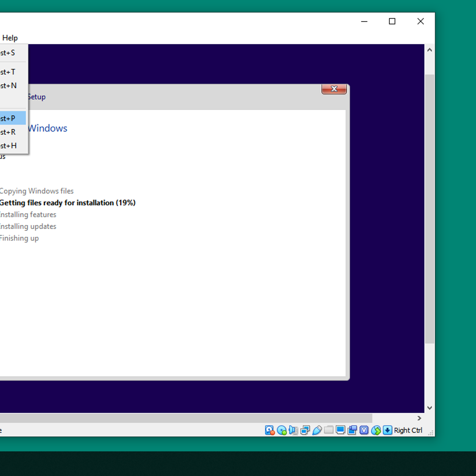Click the vertical scrollbar up arrow
This screenshot has width=476, height=476.
[430, 50]
